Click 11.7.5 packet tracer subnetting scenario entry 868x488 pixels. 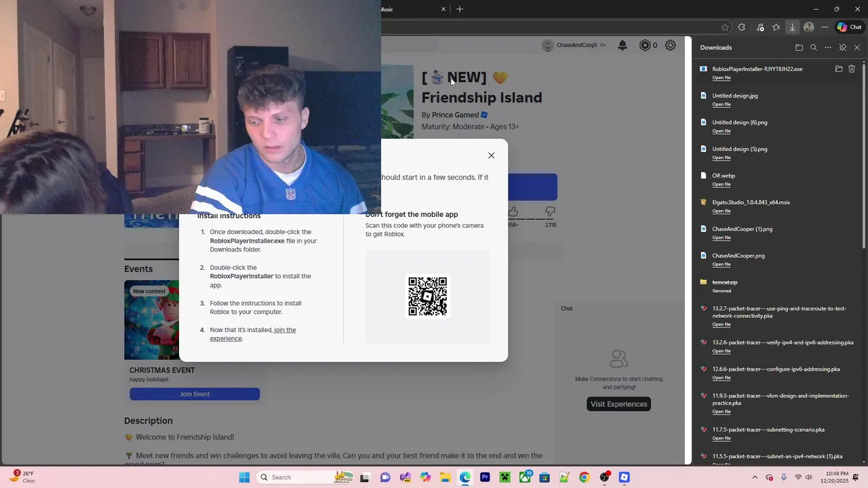click(778, 433)
